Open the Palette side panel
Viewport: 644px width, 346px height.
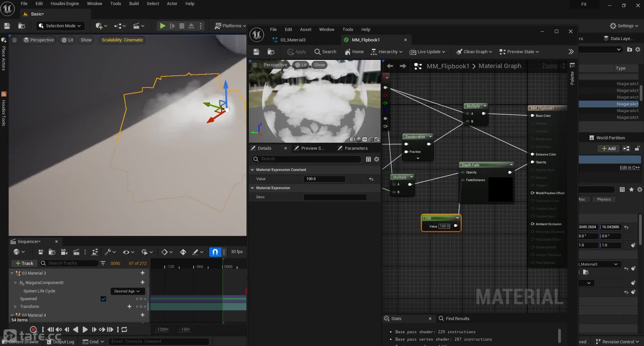tap(572, 74)
